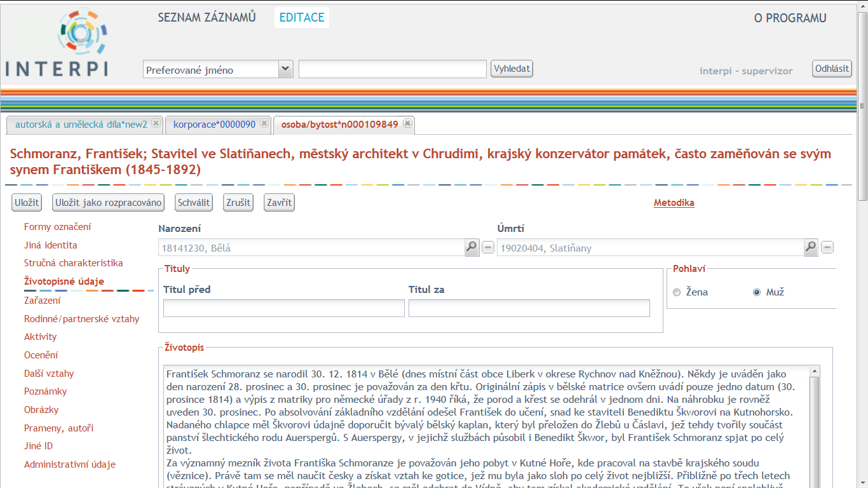
Task: Click the INTERPI logo
Action: tap(57, 43)
